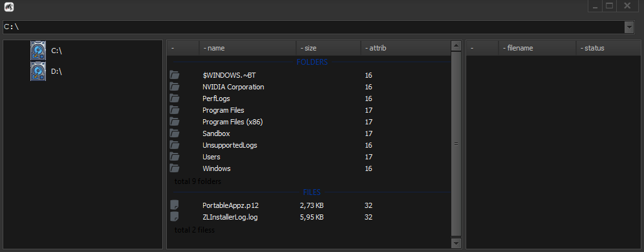Screen dimensions: 644x252
Task: Click folder icon beside Sandbox
Action: point(175,133)
